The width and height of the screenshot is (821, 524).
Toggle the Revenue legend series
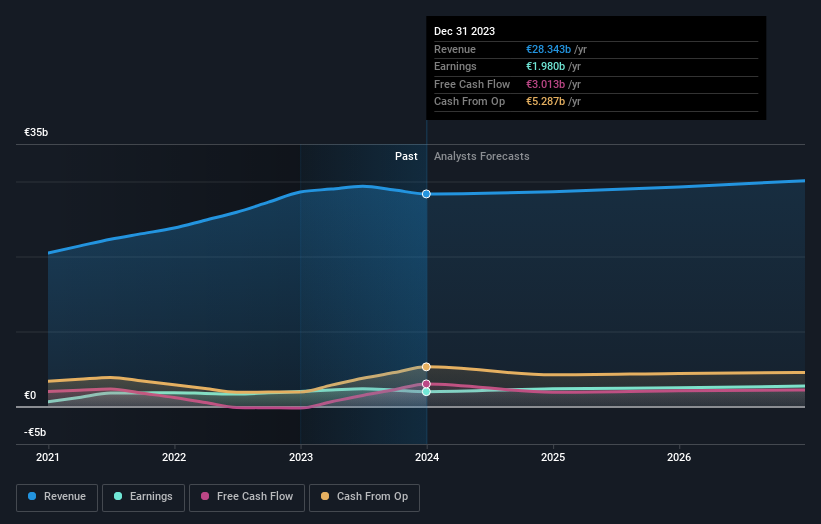coord(57,497)
